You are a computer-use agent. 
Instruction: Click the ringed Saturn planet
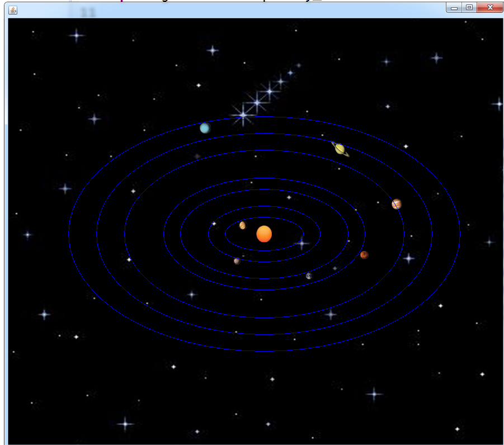point(340,149)
